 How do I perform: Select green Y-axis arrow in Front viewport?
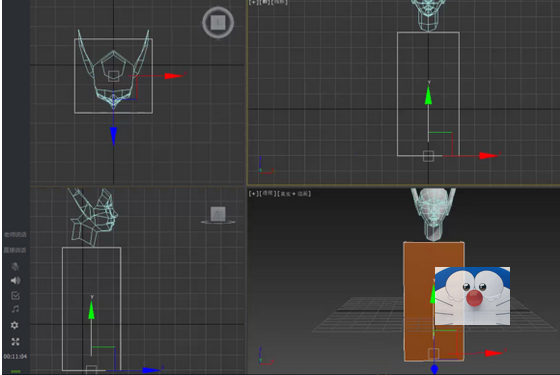click(x=428, y=95)
